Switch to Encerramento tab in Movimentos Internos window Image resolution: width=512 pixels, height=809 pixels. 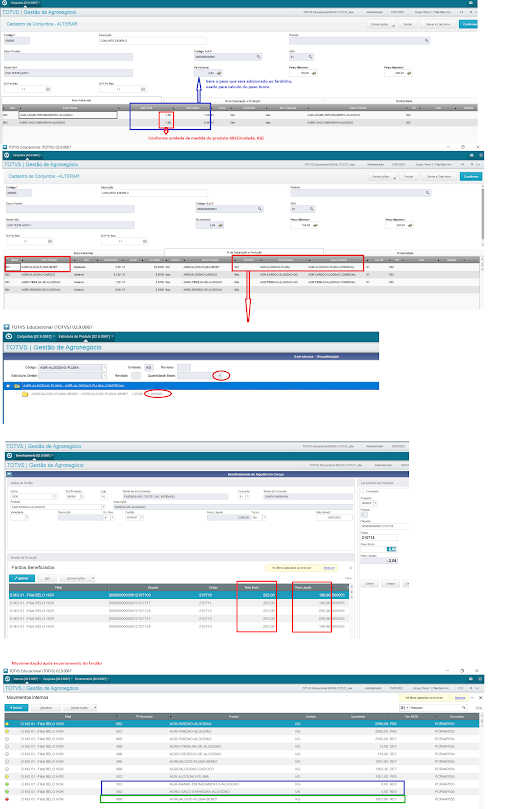pos(92,679)
